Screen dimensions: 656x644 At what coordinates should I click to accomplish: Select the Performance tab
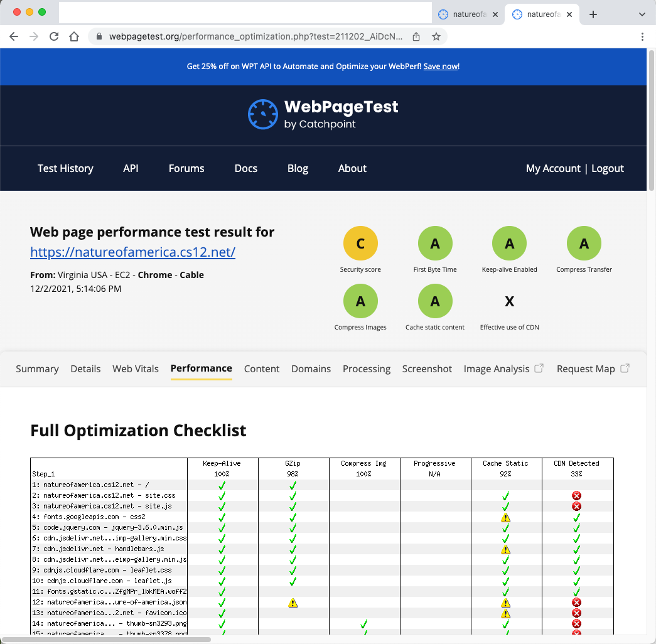pos(202,368)
